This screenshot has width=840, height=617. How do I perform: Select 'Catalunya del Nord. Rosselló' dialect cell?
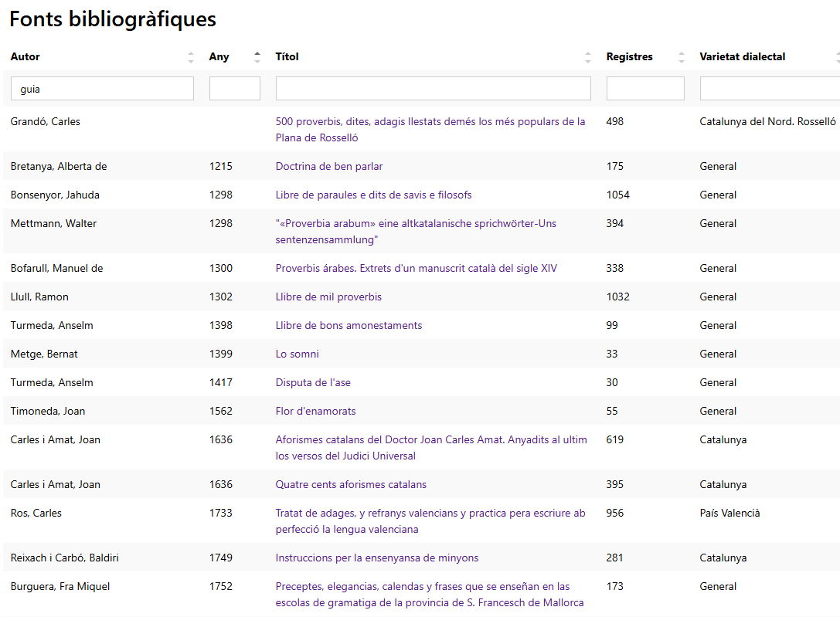pyautogui.click(x=767, y=121)
